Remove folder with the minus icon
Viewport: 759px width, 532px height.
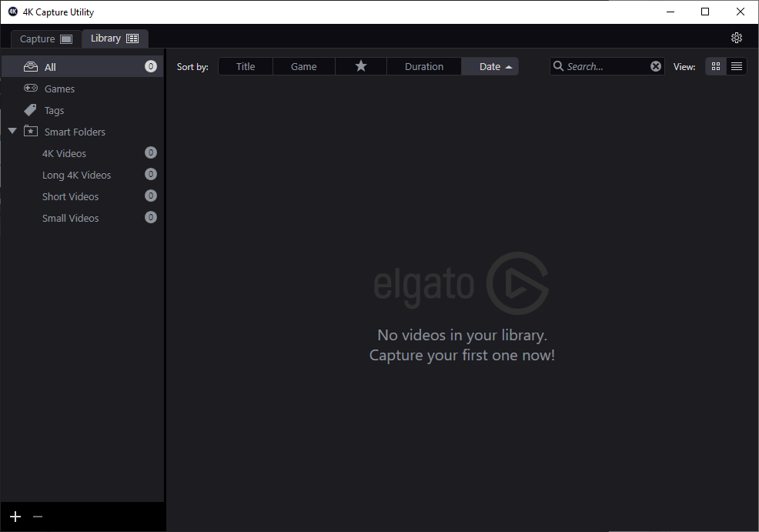point(38,517)
